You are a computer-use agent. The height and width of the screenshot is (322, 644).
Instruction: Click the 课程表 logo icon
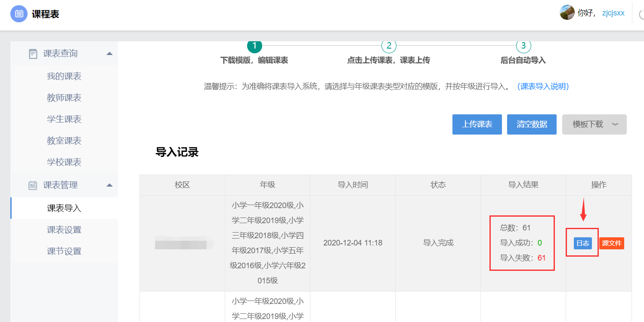tap(19, 14)
